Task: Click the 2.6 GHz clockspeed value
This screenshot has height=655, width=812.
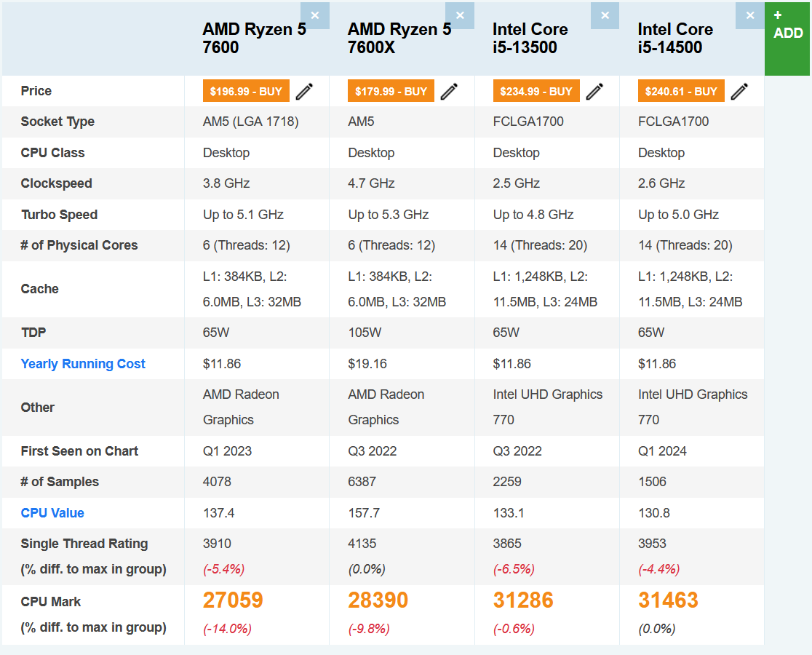Action: click(x=661, y=183)
